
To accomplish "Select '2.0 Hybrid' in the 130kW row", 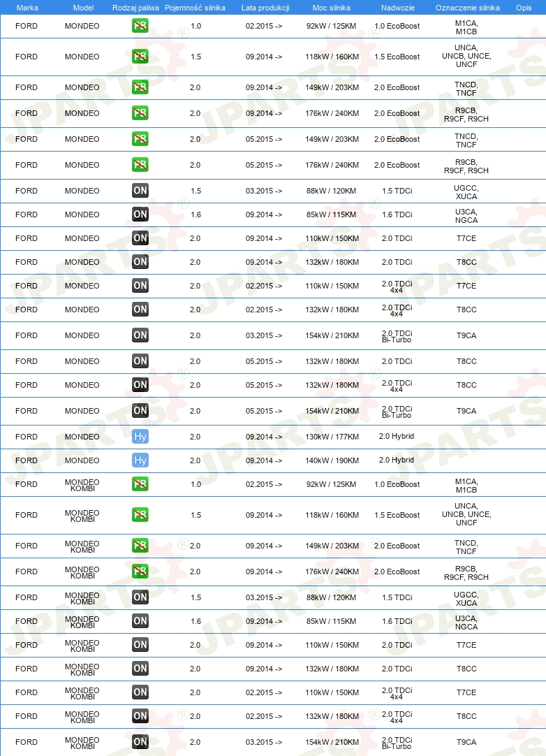I will coord(397,436).
